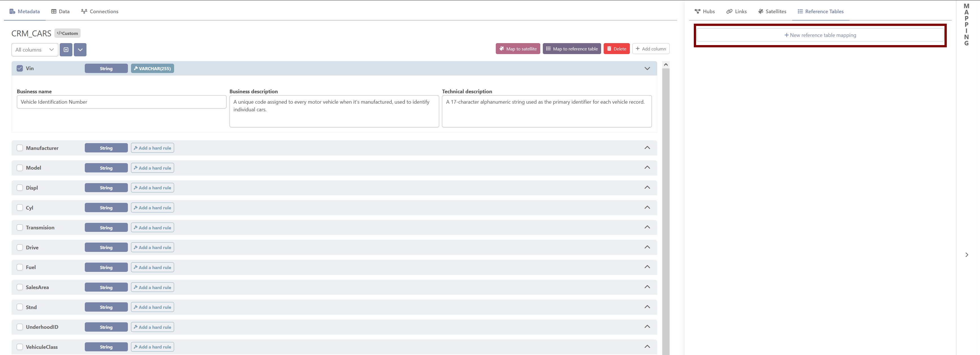Screen dimensions: 980x355
Task: Edit the Technical description text area
Action: tap(547, 111)
